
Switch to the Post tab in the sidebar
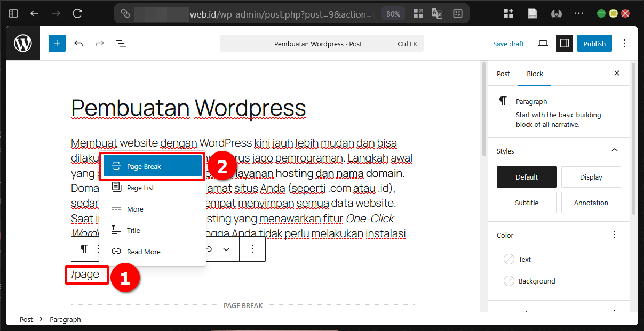(x=503, y=74)
